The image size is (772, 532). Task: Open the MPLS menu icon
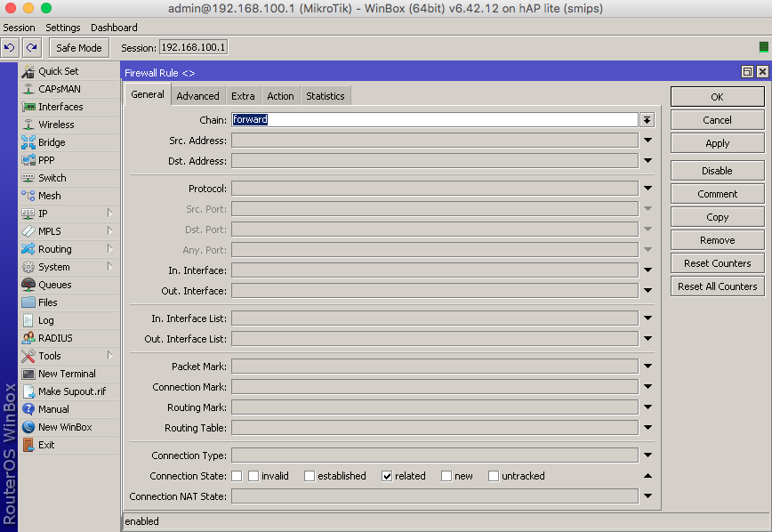[x=28, y=231]
